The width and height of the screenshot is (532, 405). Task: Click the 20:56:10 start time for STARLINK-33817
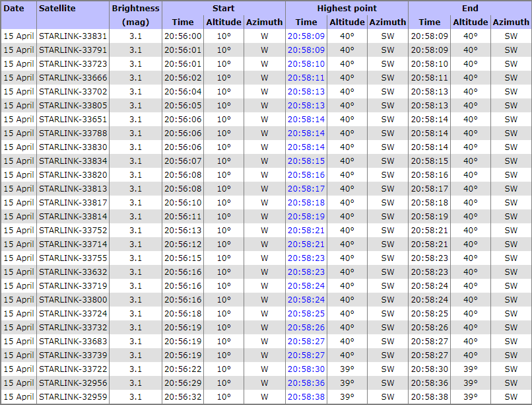point(183,203)
